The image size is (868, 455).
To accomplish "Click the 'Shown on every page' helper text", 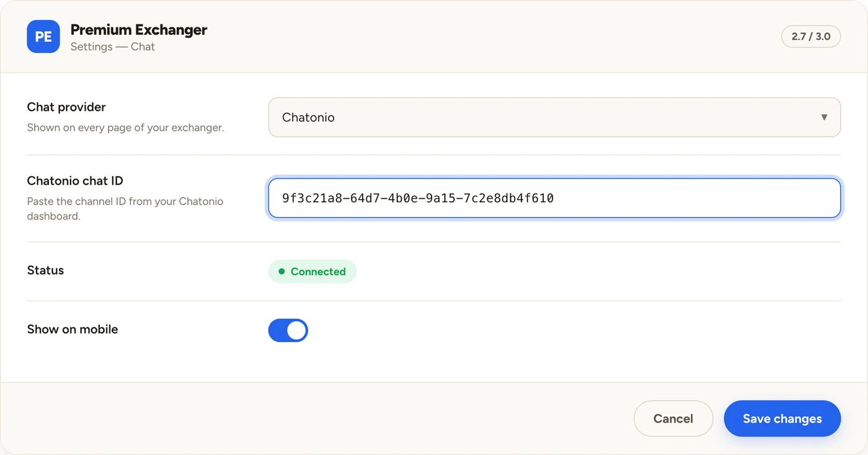I will (125, 128).
